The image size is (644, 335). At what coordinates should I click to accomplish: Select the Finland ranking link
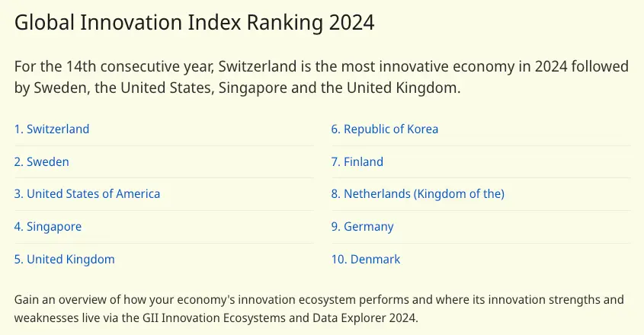(357, 162)
